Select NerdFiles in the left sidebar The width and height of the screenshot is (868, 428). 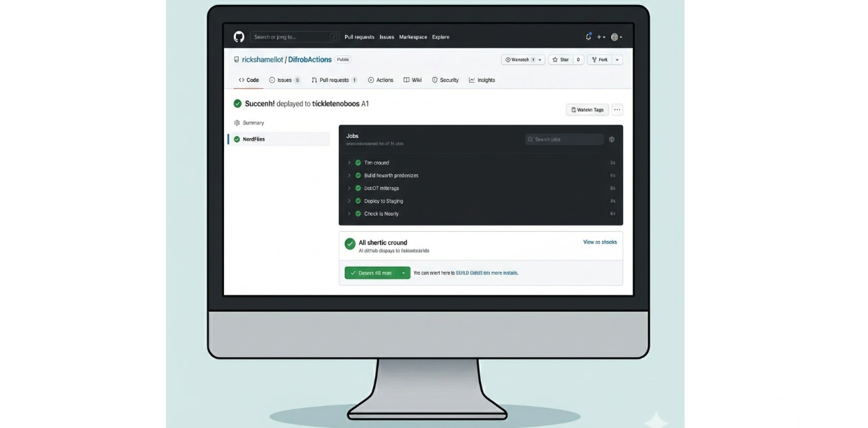(253, 139)
